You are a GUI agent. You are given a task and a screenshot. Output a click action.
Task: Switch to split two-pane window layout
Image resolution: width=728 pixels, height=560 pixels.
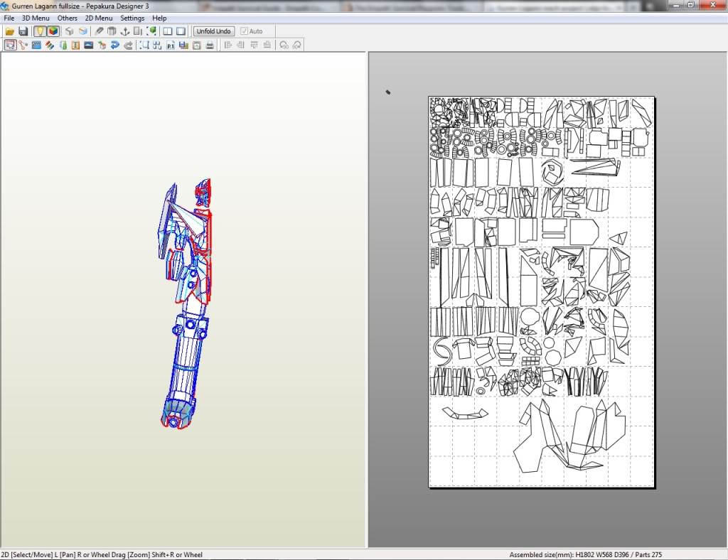168,31
